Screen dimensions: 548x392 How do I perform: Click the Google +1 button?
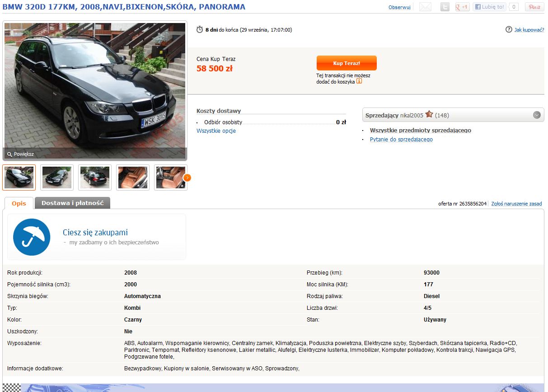(x=462, y=7)
